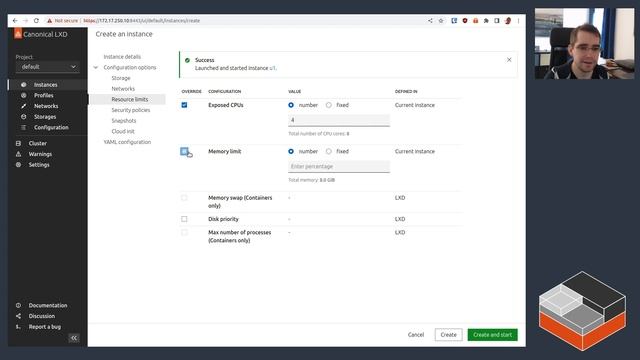Go to Profiles page in sidebar
The width and height of the screenshot is (640, 360).
coord(44,95)
